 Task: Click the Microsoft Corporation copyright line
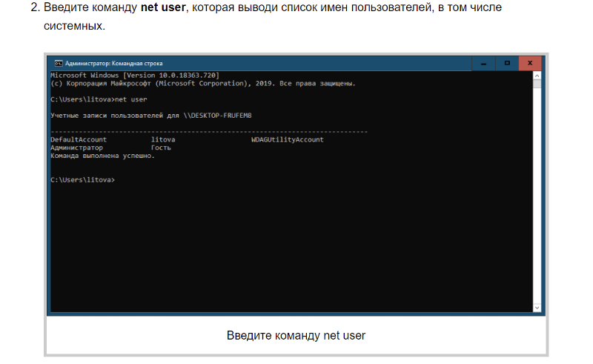click(203, 83)
